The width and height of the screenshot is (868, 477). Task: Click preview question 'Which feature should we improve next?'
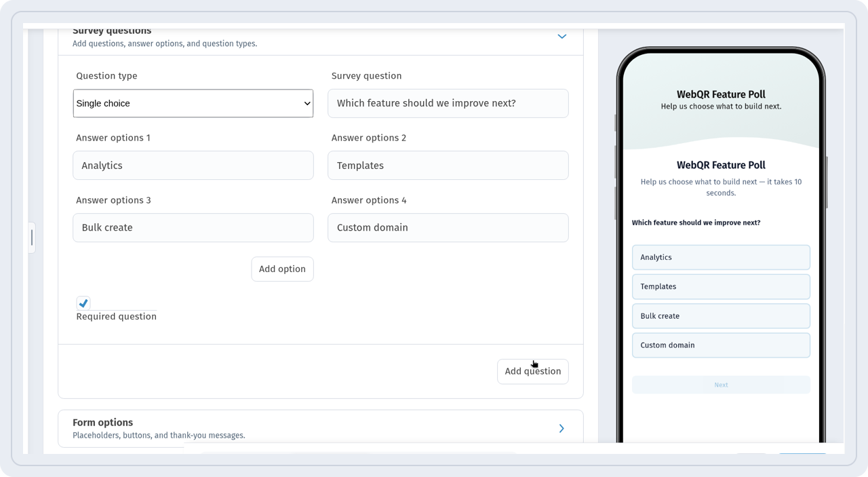(696, 223)
